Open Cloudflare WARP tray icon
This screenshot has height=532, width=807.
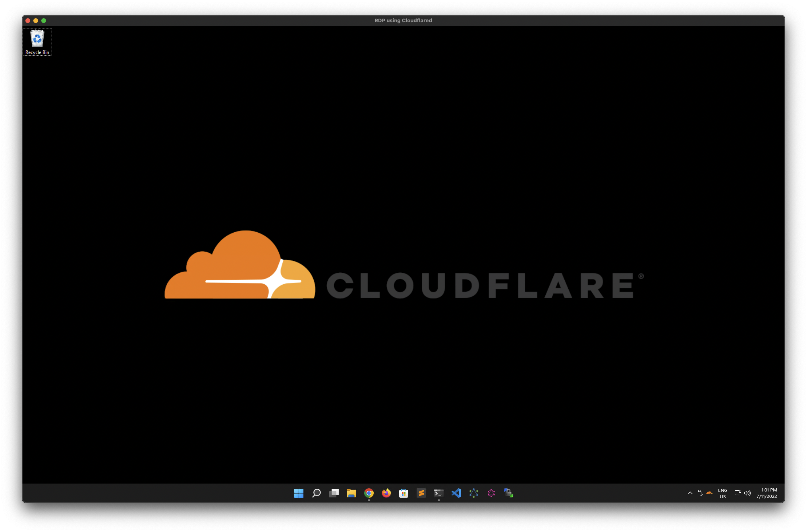click(x=709, y=493)
